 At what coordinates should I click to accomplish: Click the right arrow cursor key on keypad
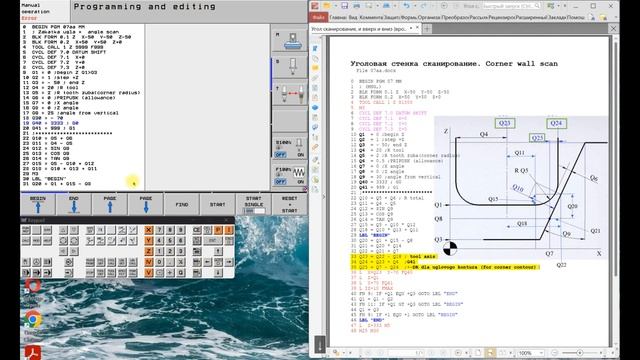(x=229, y=262)
